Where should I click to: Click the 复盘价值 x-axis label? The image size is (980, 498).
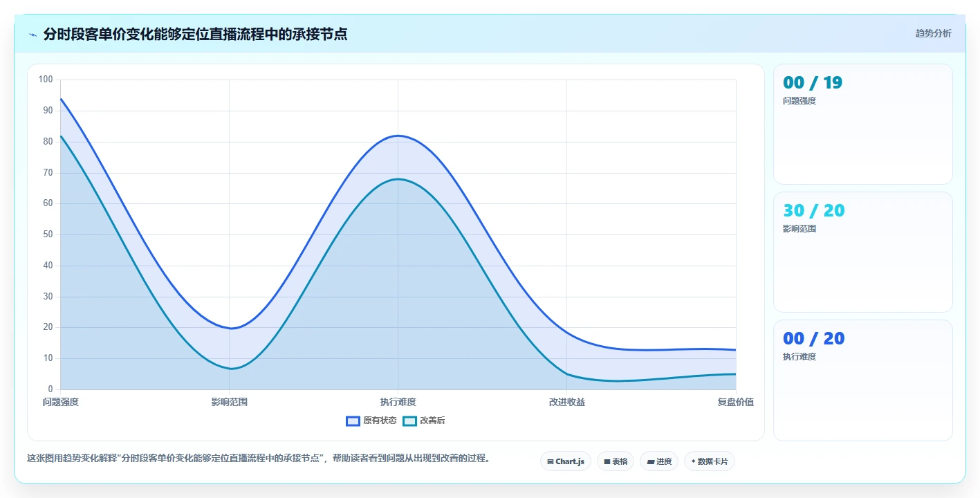pos(736,402)
